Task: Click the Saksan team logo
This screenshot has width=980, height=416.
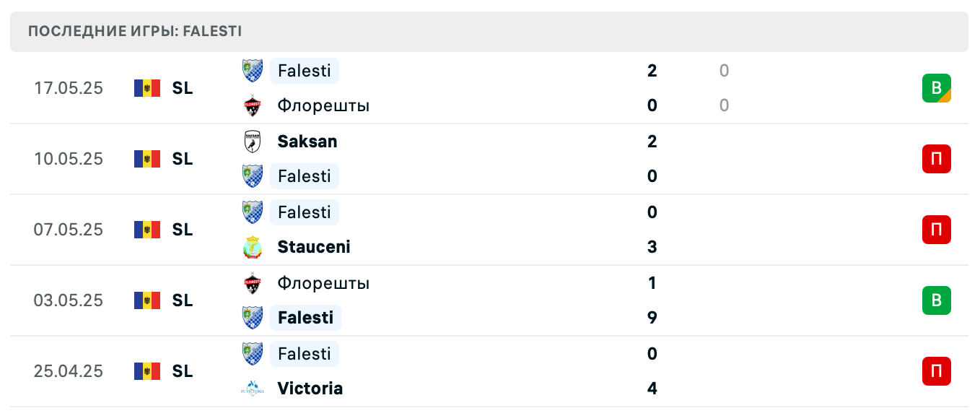Action: coord(253,142)
